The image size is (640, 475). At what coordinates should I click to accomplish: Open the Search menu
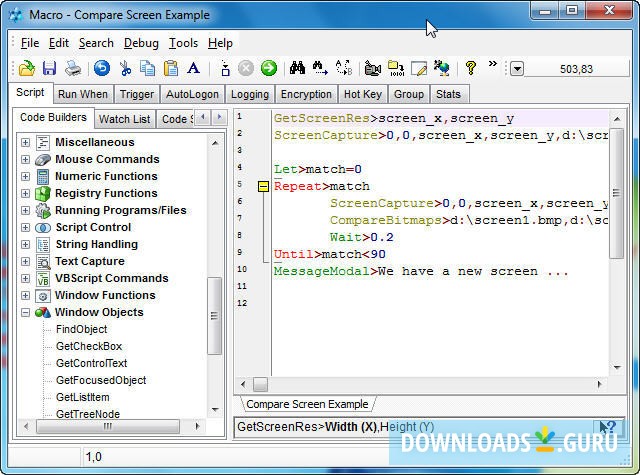coord(96,43)
